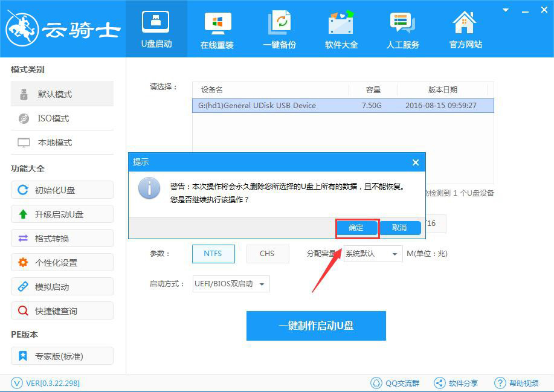Click green up-arrow icon of 升级启动U盘

click(23, 214)
